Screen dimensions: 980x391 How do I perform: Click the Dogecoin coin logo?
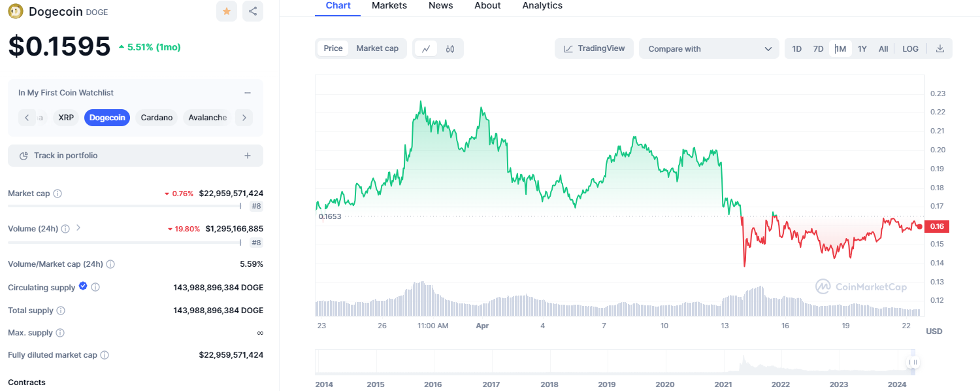(15, 11)
